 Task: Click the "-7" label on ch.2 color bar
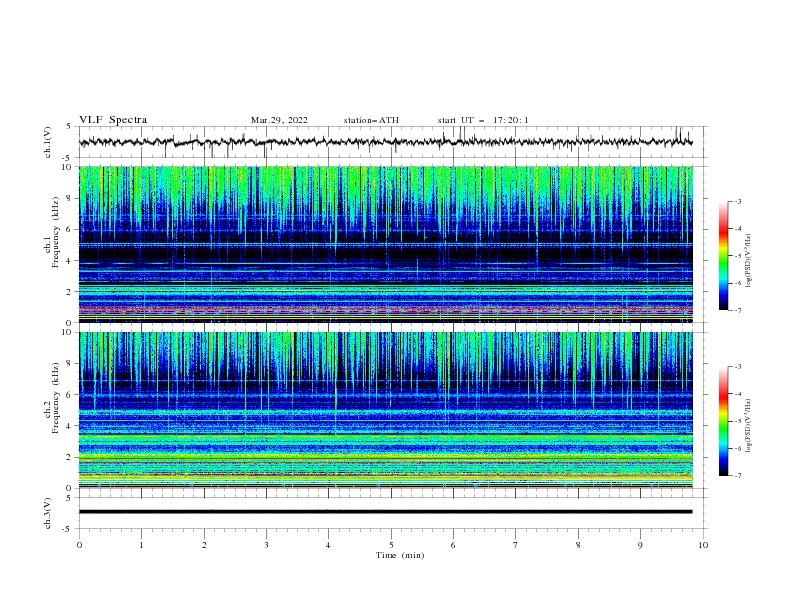pyautogui.click(x=737, y=476)
